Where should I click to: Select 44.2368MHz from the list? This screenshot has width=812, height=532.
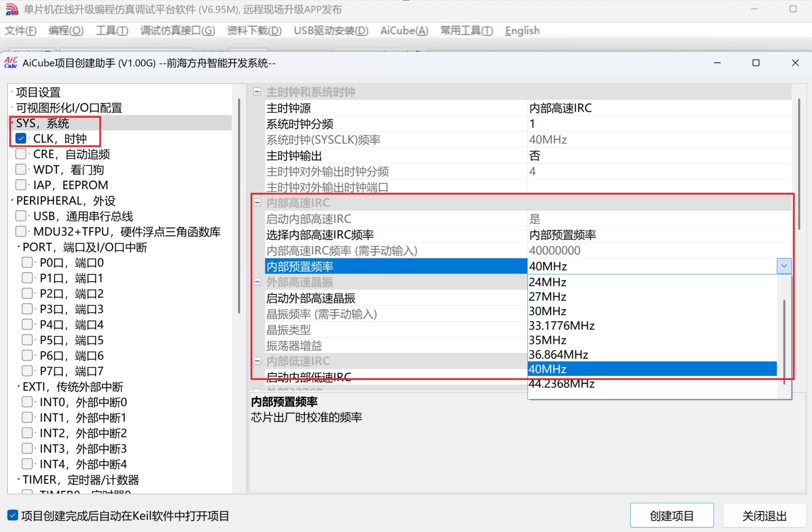[x=652, y=384]
